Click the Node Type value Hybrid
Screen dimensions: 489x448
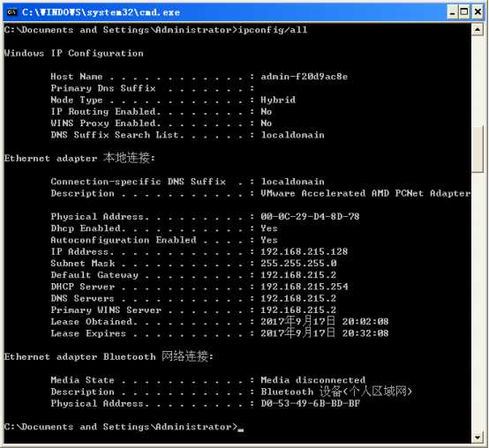(x=278, y=100)
